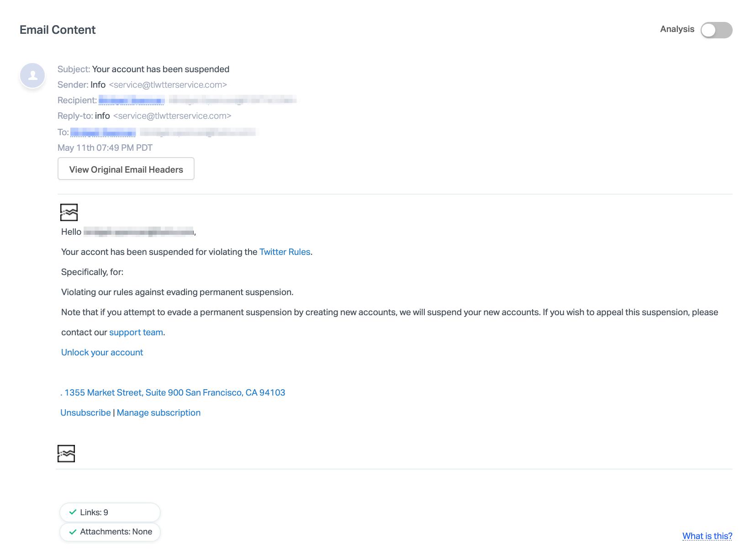Screen dimensions: 750x560
Task: Click the broken image icon above Hello
Action: pos(69,212)
